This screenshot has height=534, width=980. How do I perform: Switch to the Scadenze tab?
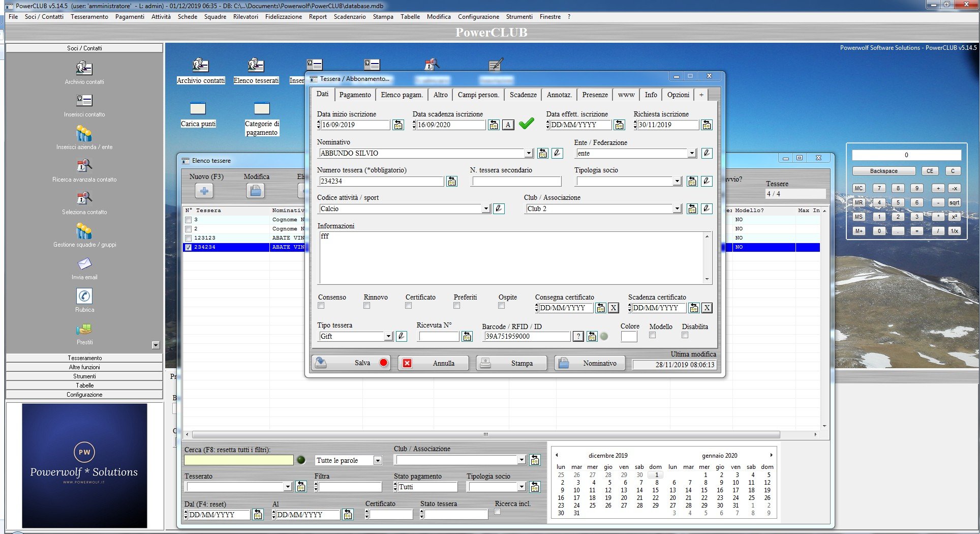523,95
